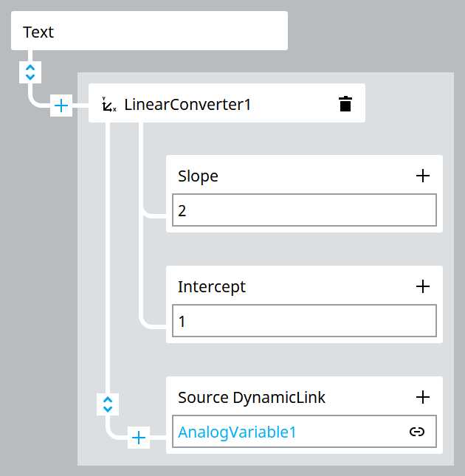This screenshot has width=465, height=476.
Task: Click the Source DynamicLink label
Action: (x=251, y=397)
